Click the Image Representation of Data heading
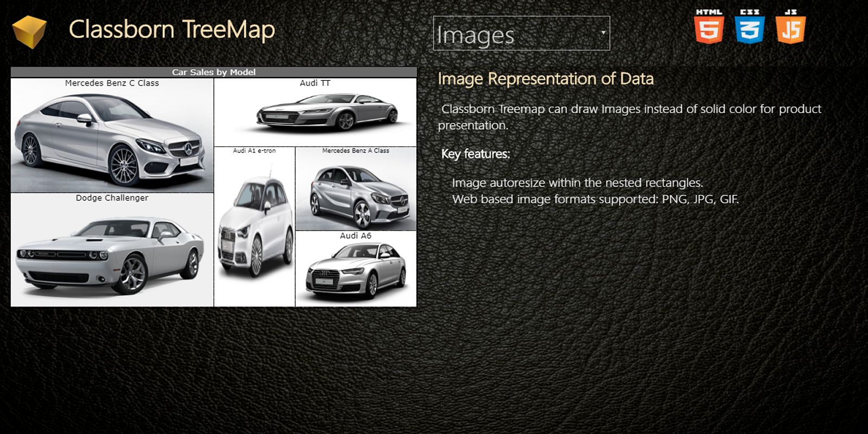868x434 pixels. (x=545, y=79)
